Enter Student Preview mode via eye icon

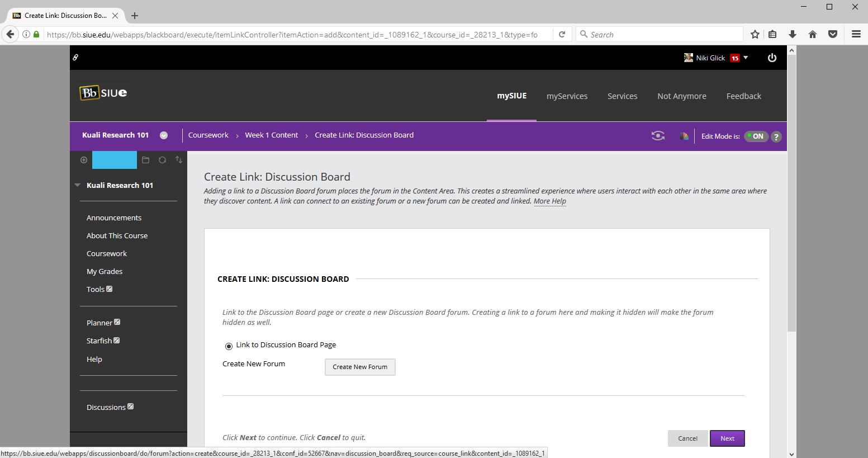(658, 136)
